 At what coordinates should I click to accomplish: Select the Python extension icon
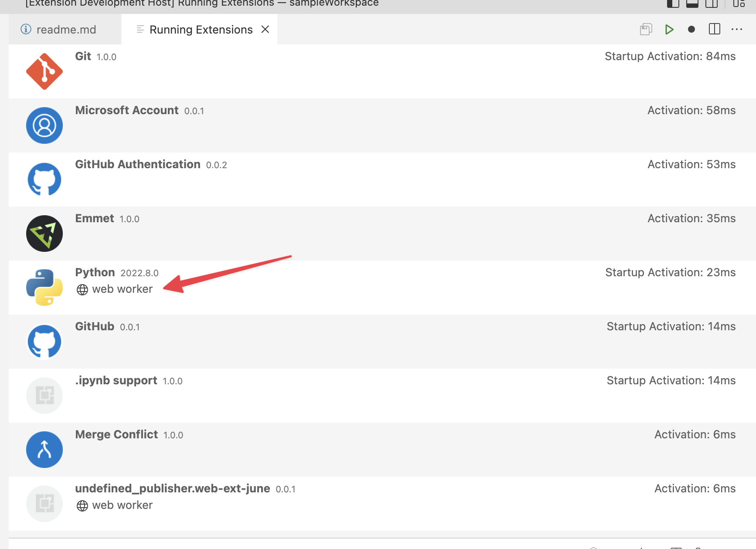pos(44,287)
